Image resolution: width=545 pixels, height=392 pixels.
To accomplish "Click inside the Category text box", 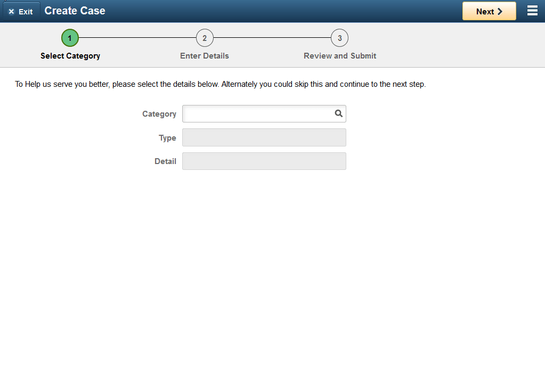I will (256, 113).
